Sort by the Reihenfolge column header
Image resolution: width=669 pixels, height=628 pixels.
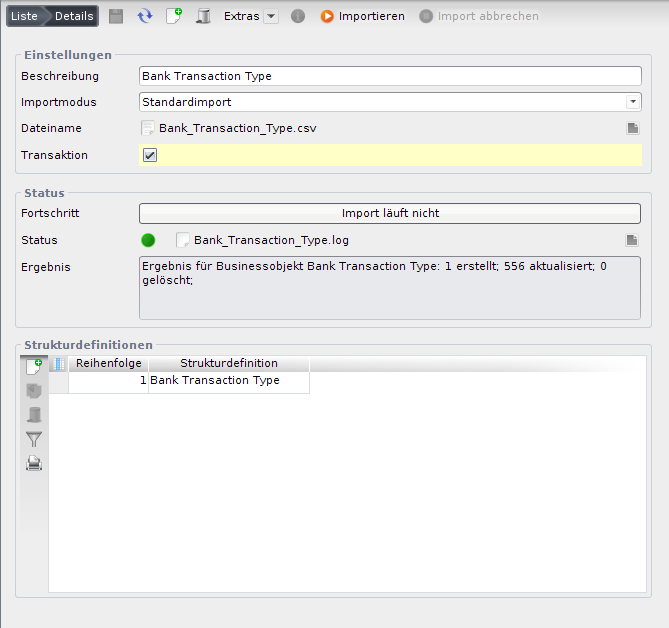(108, 364)
